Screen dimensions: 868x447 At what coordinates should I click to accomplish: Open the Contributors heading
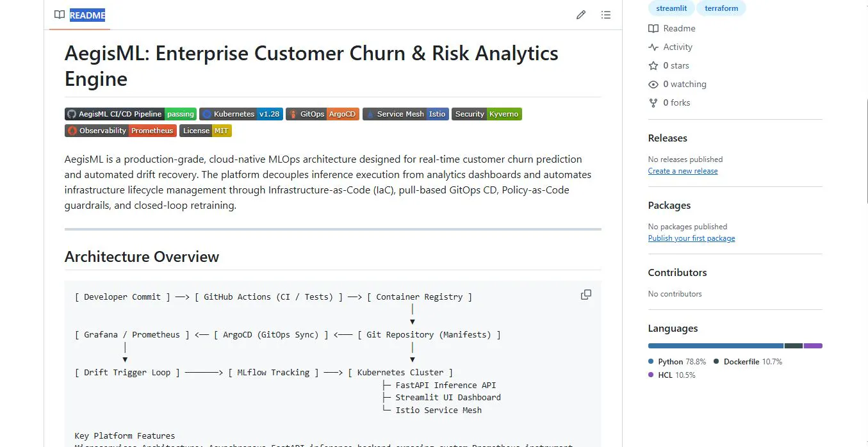[x=677, y=273]
